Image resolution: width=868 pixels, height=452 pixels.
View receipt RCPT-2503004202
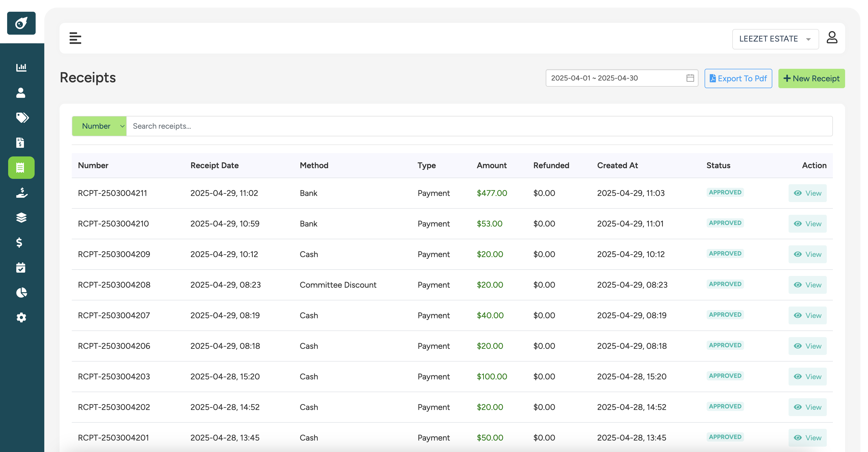click(x=807, y=407)
